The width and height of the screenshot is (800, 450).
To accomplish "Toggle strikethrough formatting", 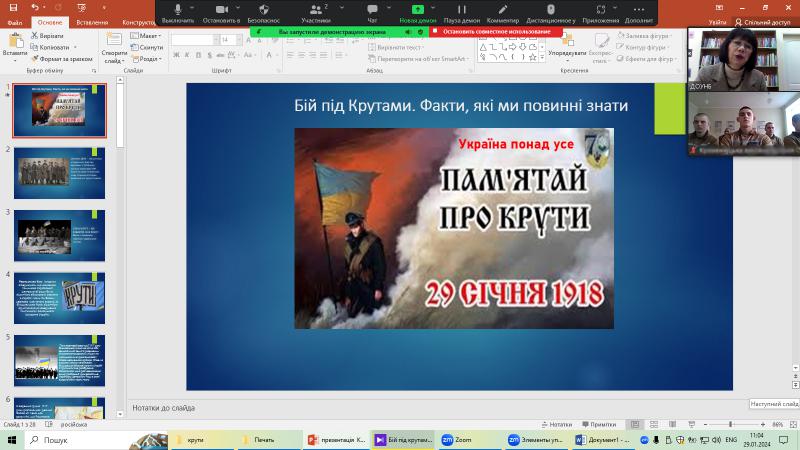I will click(x=220, y=55).
